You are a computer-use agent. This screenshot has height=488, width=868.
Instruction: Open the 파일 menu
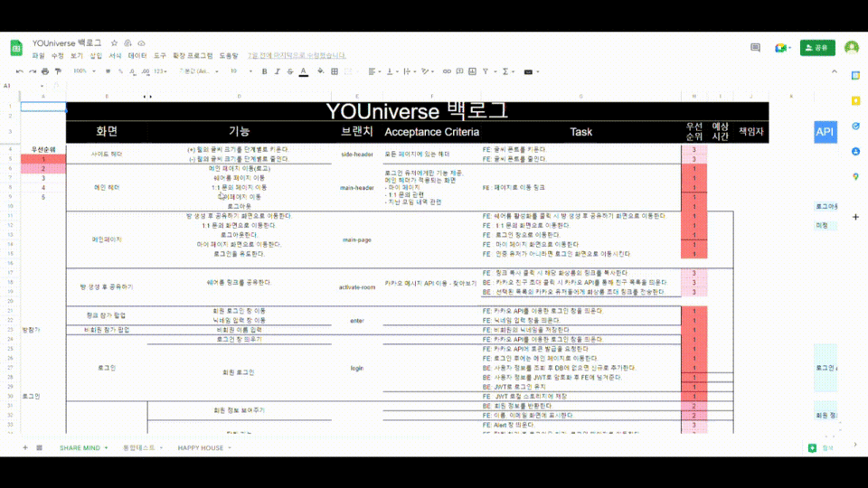pos(38,56)
